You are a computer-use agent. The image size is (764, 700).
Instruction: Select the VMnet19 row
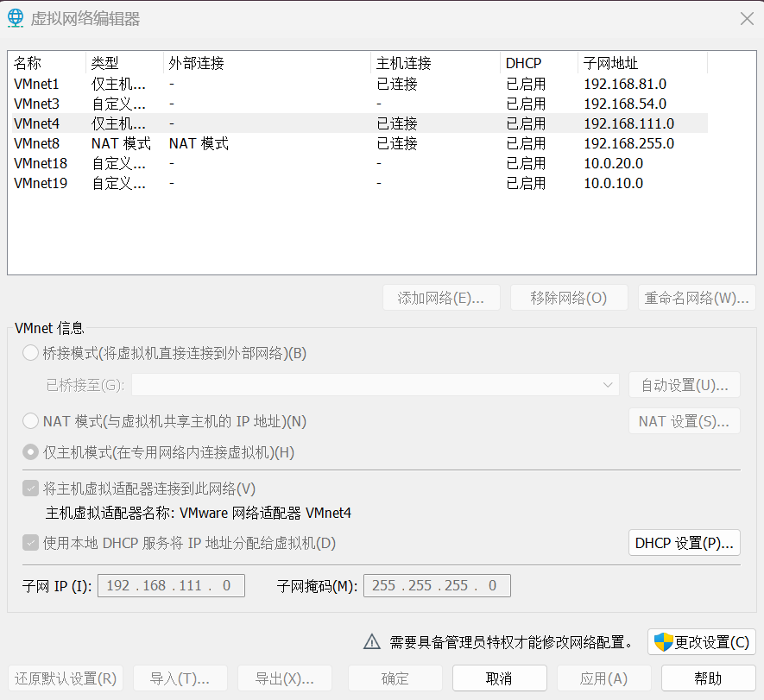tap(360, 183)
